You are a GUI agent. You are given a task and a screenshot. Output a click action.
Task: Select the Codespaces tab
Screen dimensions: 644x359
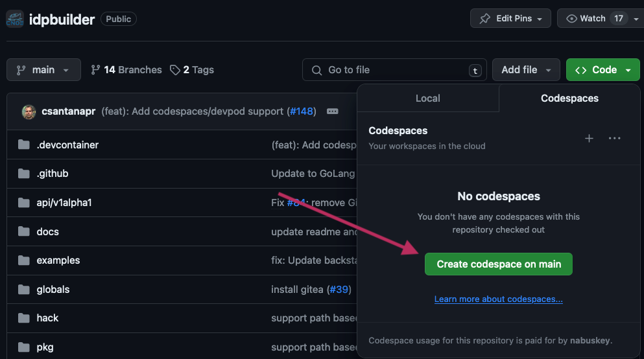569,98
